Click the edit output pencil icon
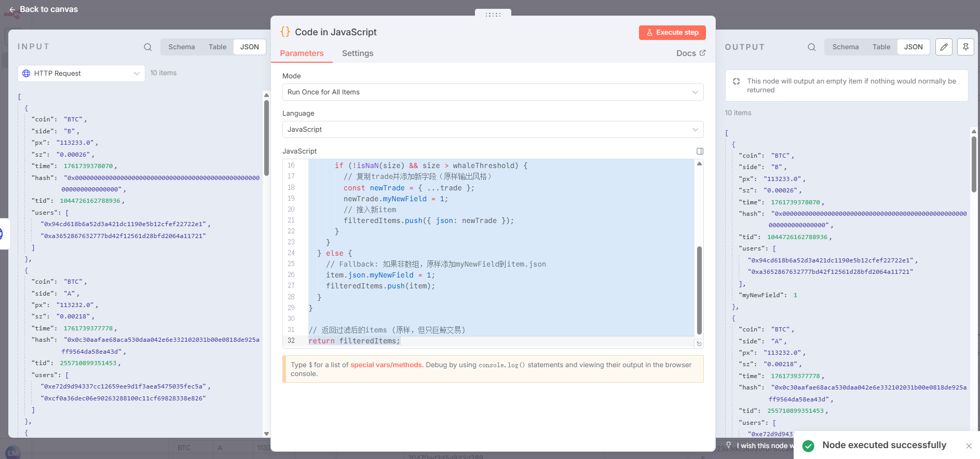 pos(944,47)
